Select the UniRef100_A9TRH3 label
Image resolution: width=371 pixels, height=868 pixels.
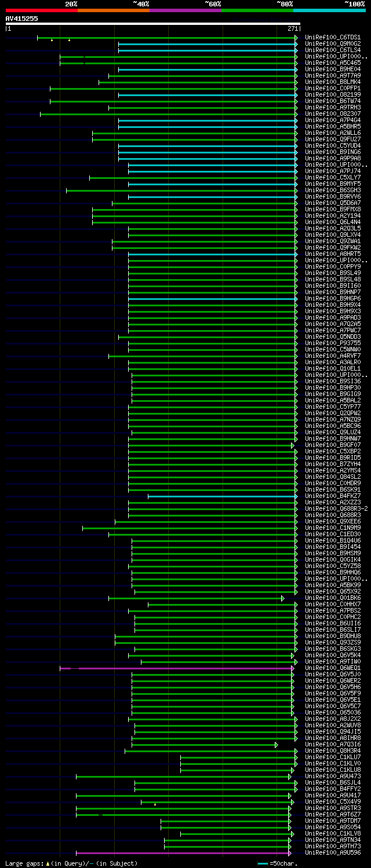(332, 108)
